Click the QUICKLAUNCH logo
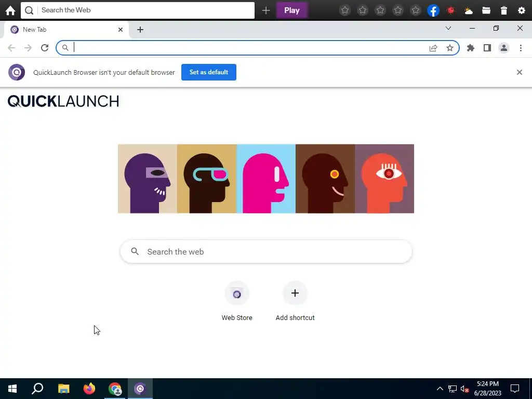532x399 pixels. pos(63,101)
